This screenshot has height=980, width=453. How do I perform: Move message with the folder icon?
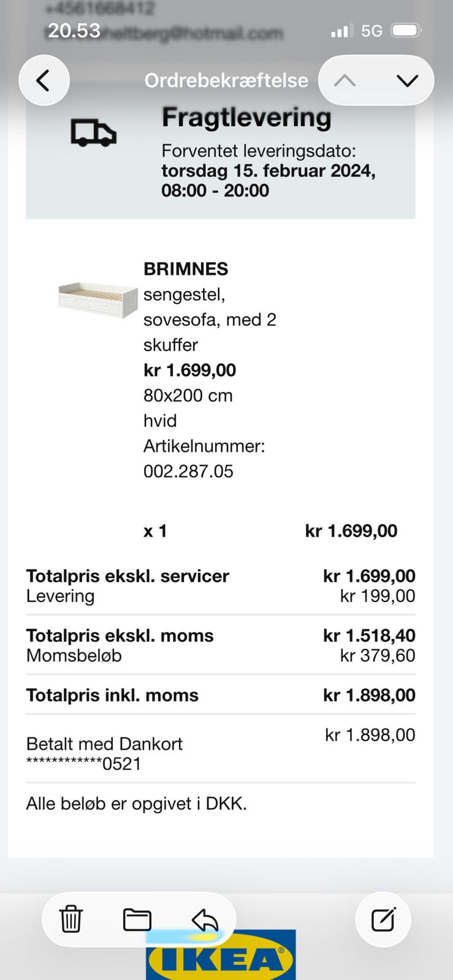click(x=137, y=919)
